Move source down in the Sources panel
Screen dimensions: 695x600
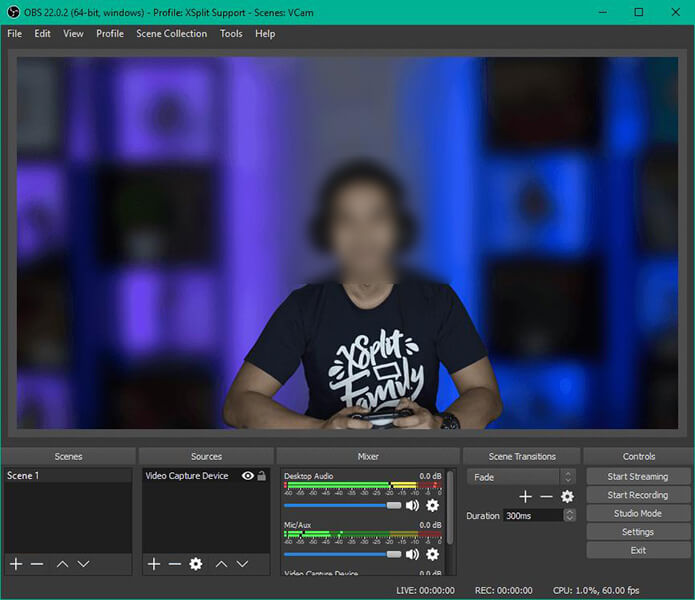point(242,564)
